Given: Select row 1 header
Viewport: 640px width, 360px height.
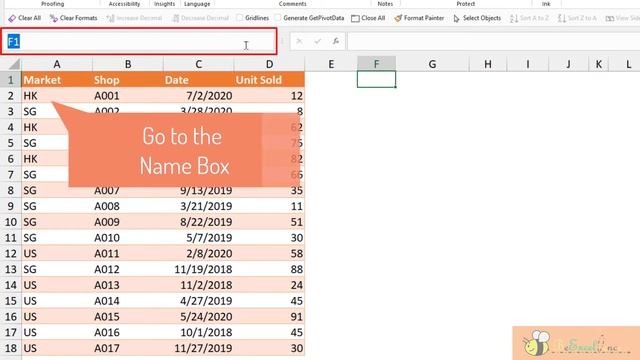Looking at the screenshot, I should [x=11, y=80].
